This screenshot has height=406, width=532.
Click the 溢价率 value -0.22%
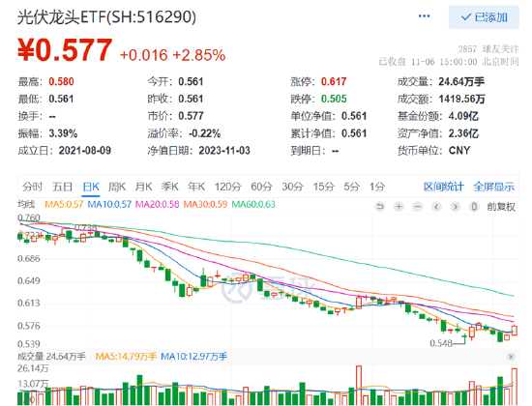coord(205,133)
